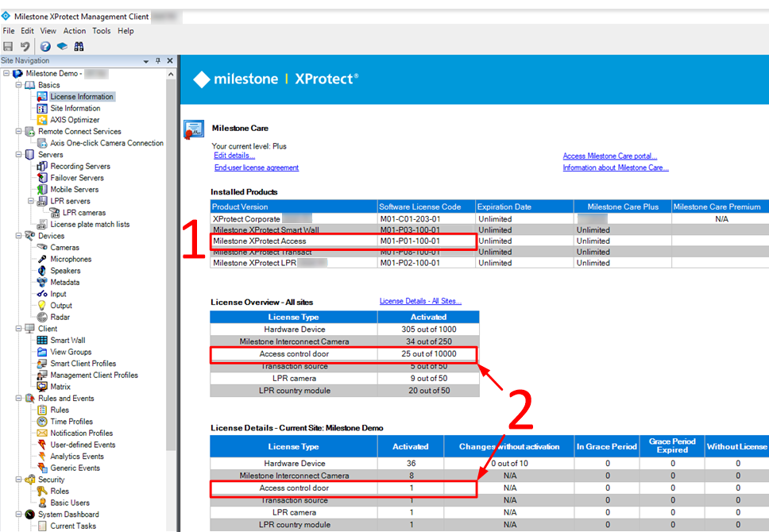Collapse the Rules and Events node
This screenshot has height=532, width=769.
[18, 398]
